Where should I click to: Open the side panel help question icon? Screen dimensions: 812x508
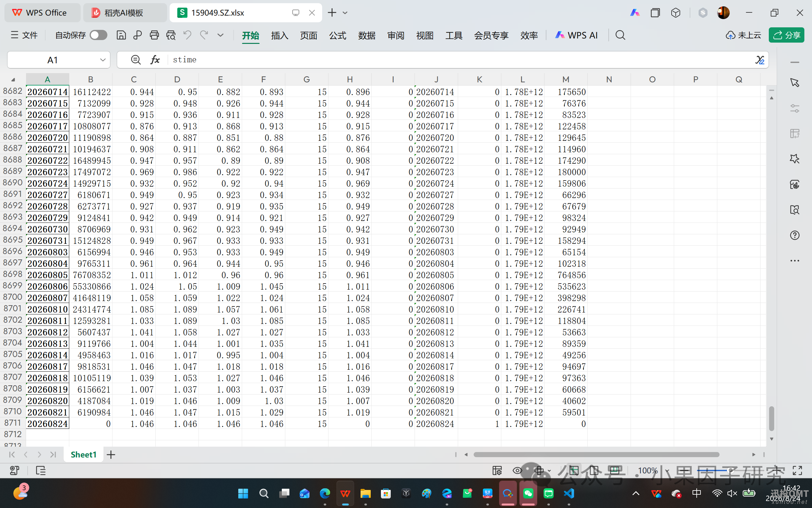coord(795,235)
